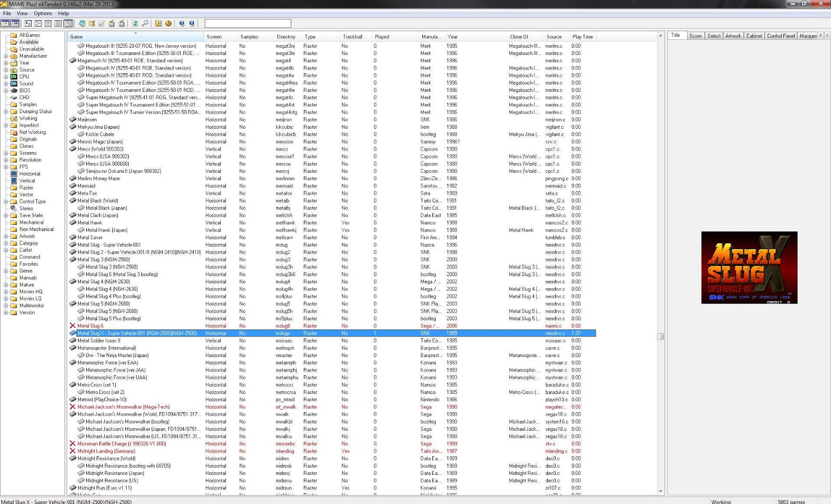Click the Vertical monitor icon in tree

pyautogui.click(x=14, y=181)
